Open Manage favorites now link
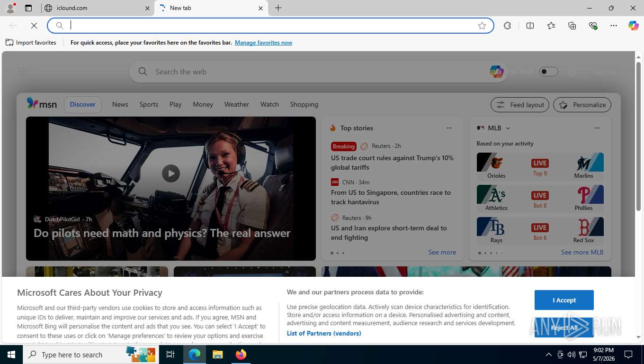The width and height of the screenshot is (644, 364). point(263,43)
